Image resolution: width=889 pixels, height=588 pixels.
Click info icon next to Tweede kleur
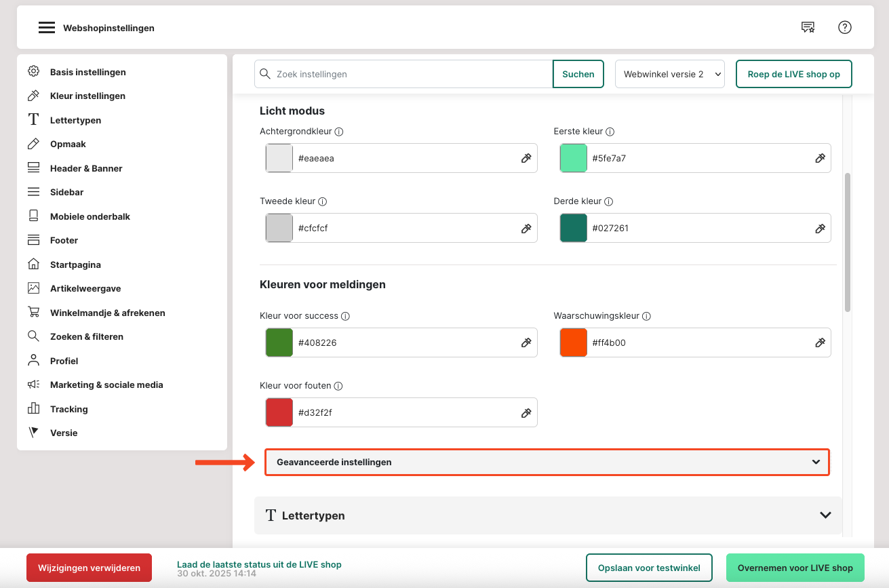coord(323,201)
